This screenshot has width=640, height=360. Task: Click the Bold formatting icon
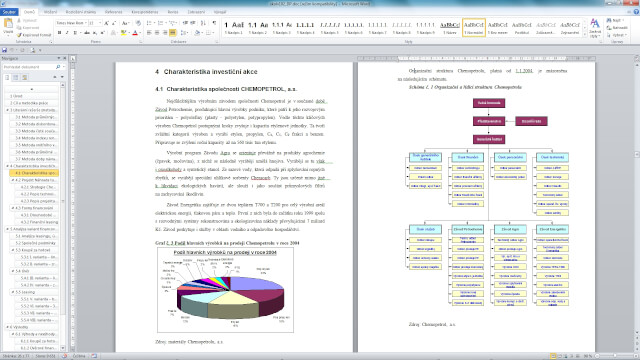pos(60,33)
